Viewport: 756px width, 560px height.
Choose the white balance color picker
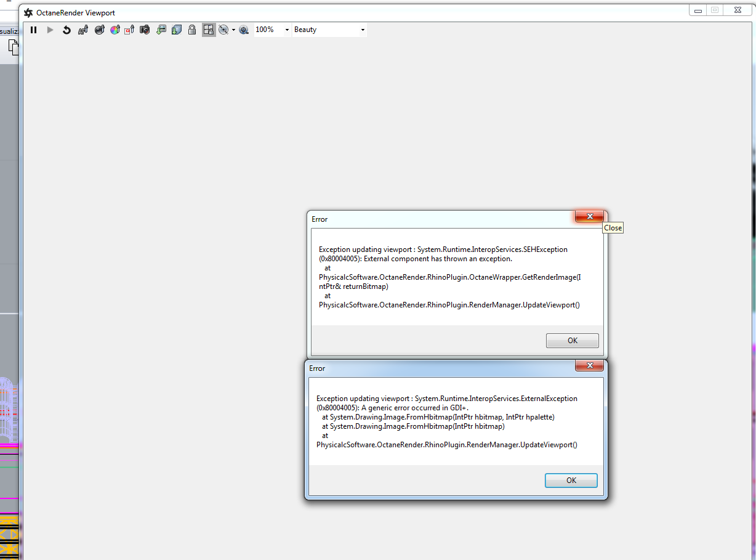click(115, 30)
